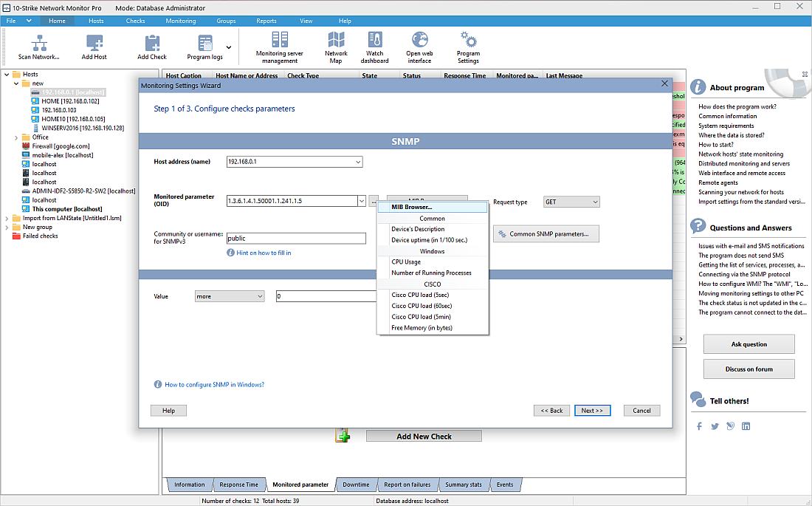Click the Twitter share icon
This screenshot has height=506, width=812.
coord(715,426)
